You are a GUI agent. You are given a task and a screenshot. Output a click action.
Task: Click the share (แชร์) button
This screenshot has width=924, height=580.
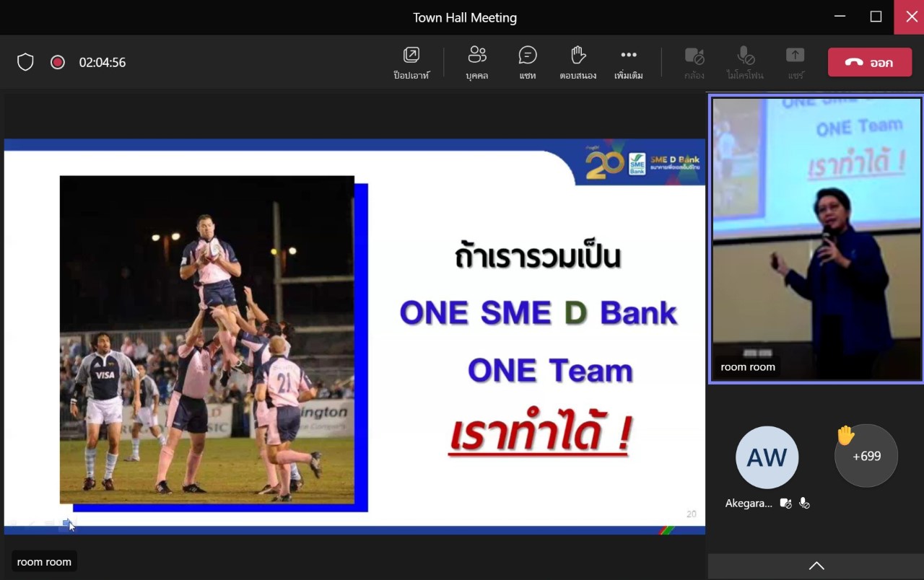tap(796, 62)
